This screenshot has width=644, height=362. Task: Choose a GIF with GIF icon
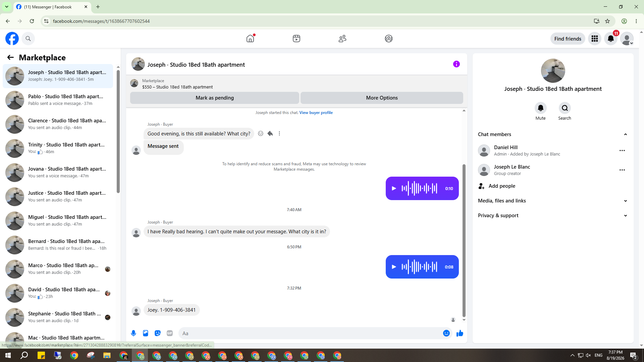pyautogui.click(x=170, y=333)
